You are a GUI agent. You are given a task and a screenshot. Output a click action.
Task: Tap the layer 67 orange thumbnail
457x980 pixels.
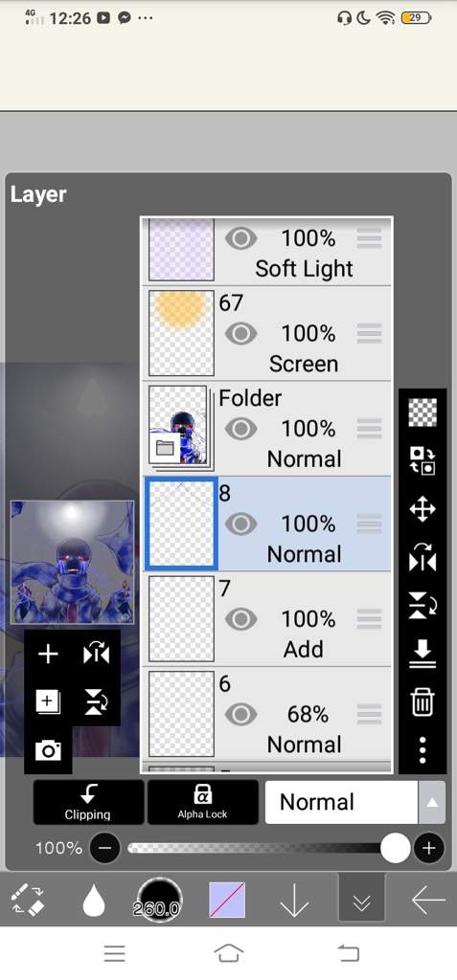point(181,333)
